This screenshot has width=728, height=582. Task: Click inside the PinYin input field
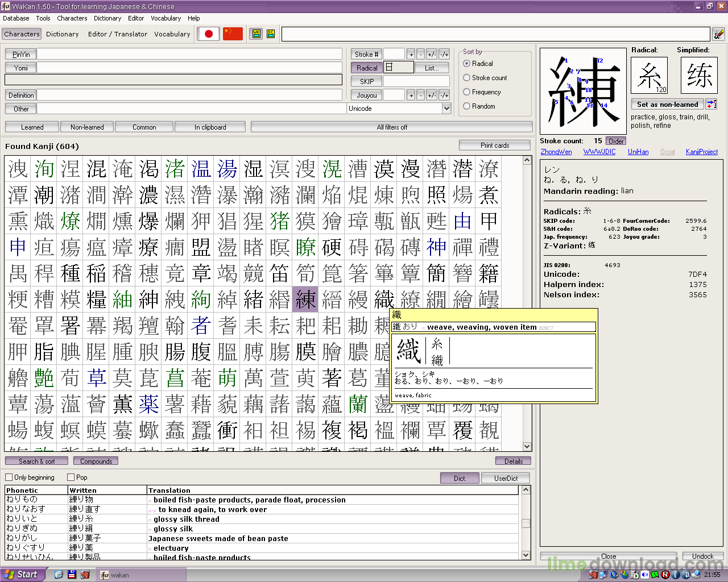(x=190, y=54)
